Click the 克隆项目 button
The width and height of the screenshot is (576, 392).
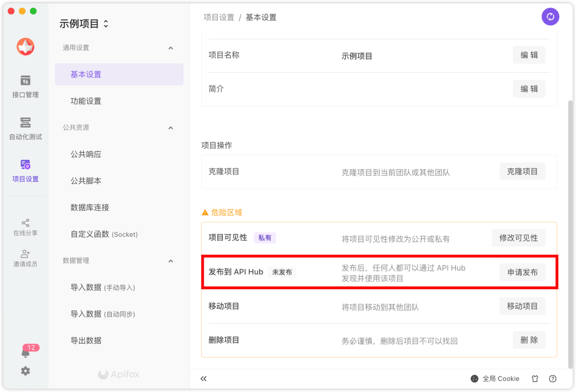click(522, 172)
